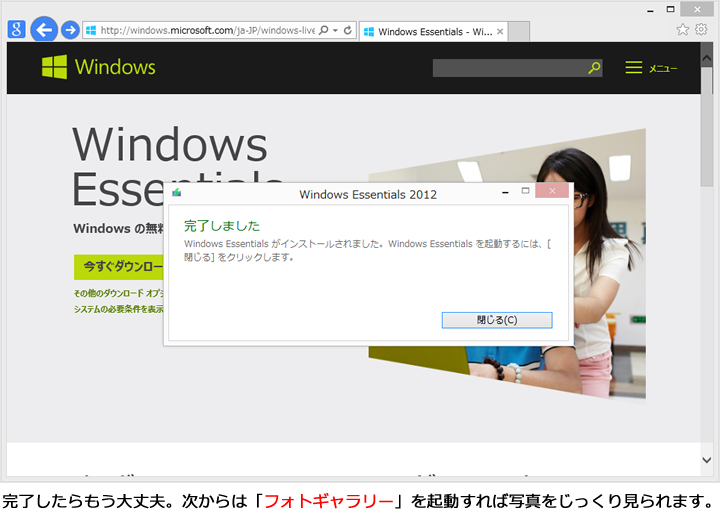
Task: Minimize the browser window
Action: (x=650, y=10)
